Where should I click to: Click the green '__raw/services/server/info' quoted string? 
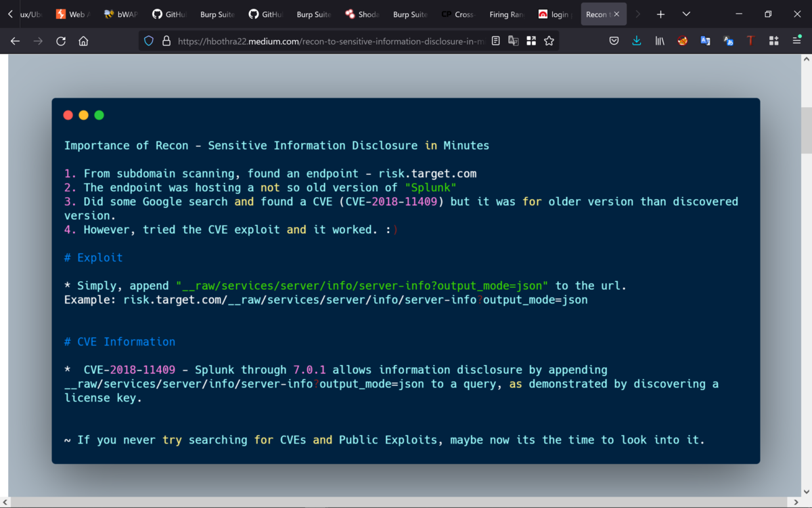362,286
